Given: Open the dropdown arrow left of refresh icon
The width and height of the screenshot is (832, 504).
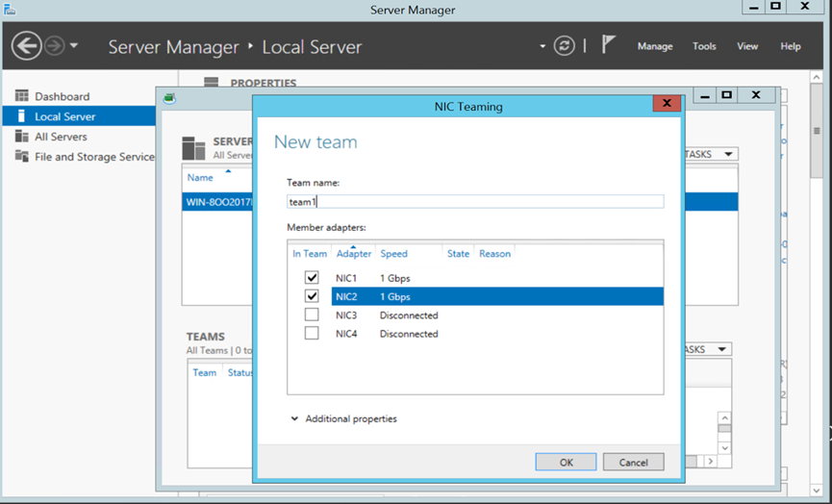Looking at the screenshot, I should coord(542,46).
